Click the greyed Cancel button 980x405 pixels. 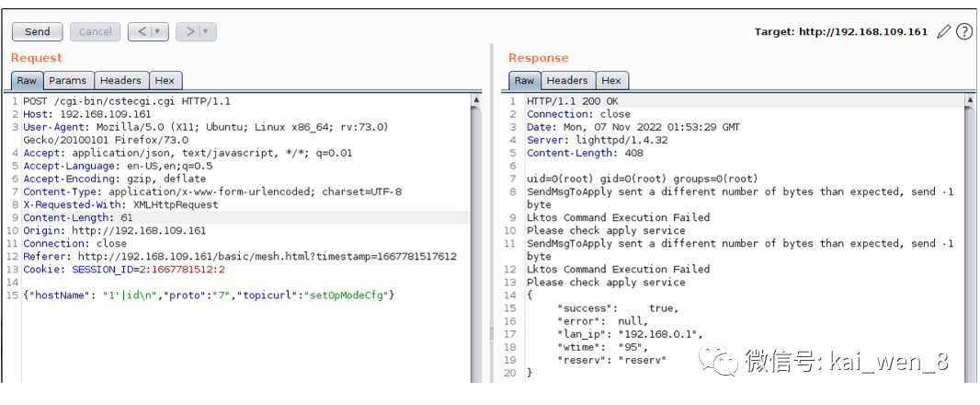(x=95, y=32)
